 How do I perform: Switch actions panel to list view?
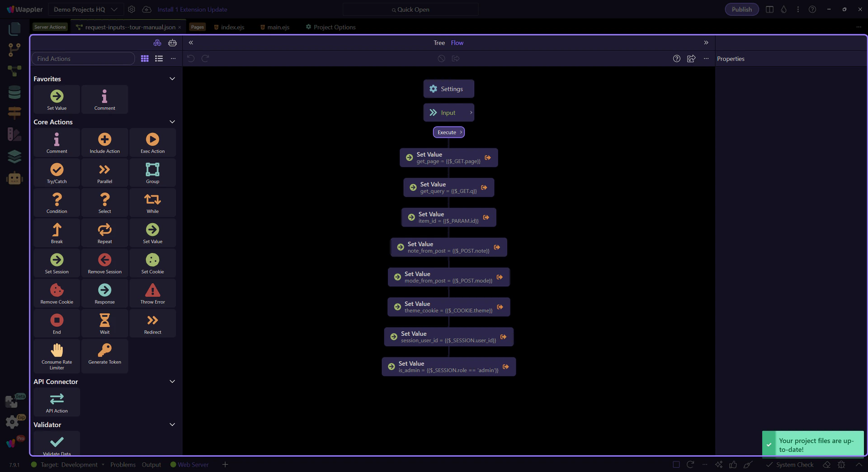click(159, 58)
